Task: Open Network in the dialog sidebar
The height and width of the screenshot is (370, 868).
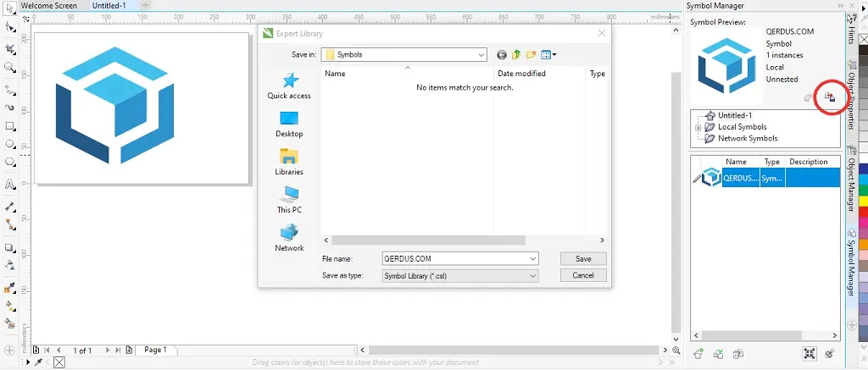Action: 289,239
